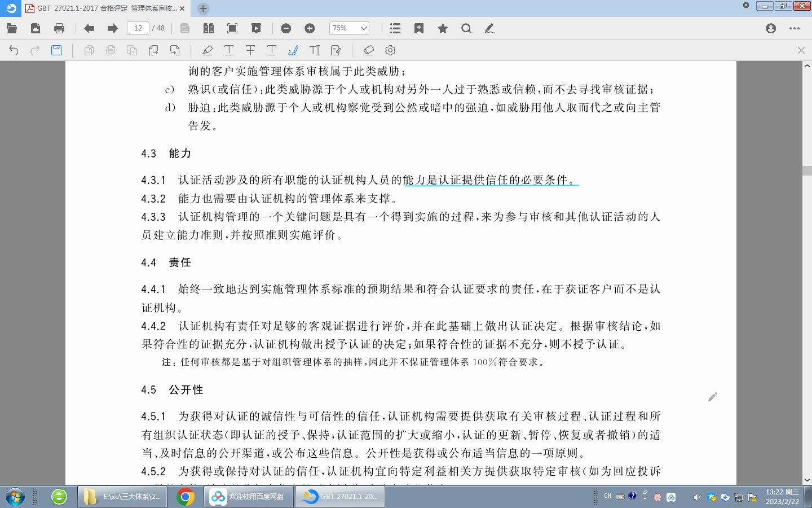The height and width of the screenshot is (508, 812).
Task: Click the app home logo icon in the title bar
Action: (x=11, y=8)
